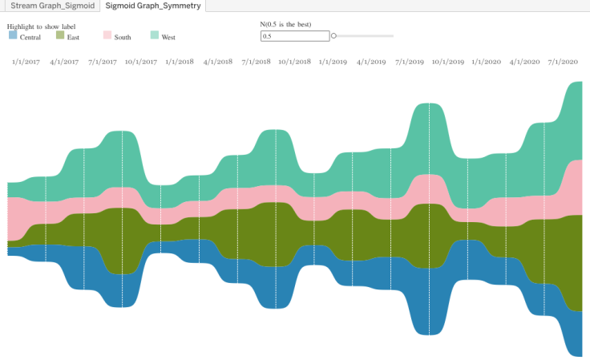Click the 10/1/2019 date axis label
Screen dimensions: 590x364
pyautogui.click(x=447, y=61)
